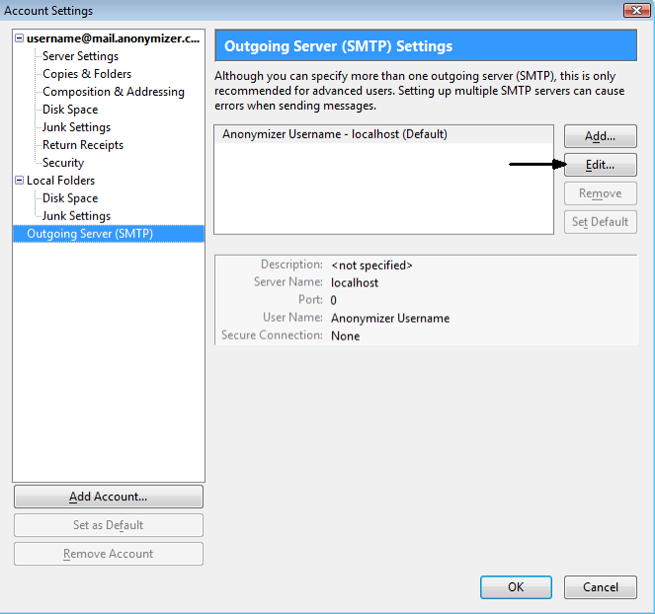Close the Account Settings window
655x614 pixels.
tap(636, 11)
